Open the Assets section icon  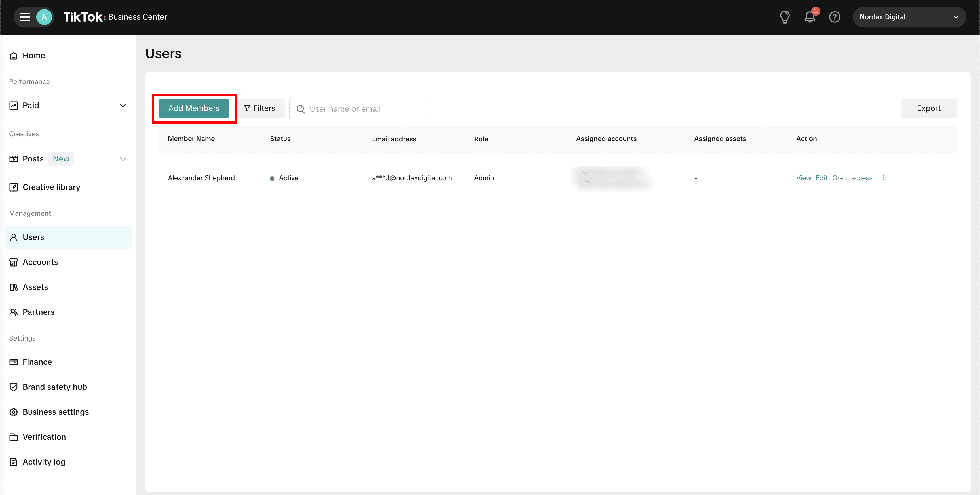click(x=14, y=287)
